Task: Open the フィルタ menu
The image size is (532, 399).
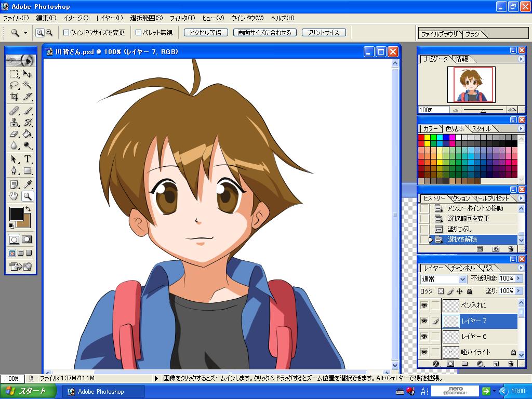Action: (x=182, y=18)
